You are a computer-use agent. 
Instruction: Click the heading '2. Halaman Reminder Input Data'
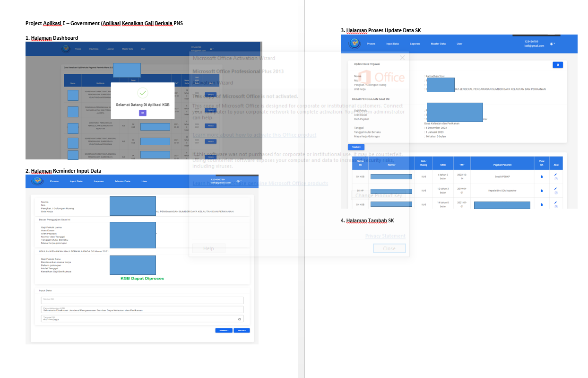pos(63,171)
